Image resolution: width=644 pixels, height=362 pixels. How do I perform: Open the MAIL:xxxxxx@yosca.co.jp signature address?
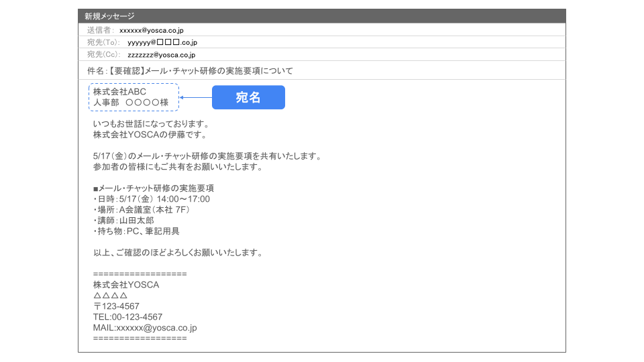pyautogui.click(x=144, y=328)
